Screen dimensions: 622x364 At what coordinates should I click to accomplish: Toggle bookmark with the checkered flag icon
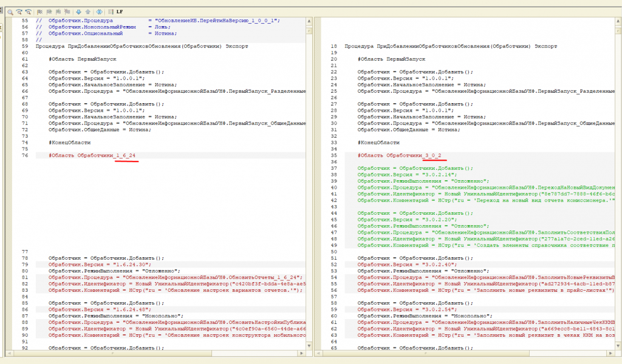pyautogui.click(x=39, y=12)
